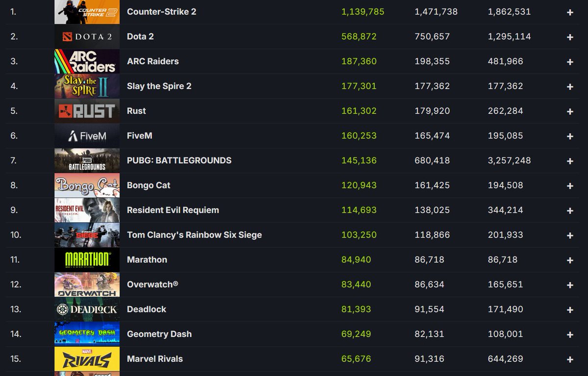Click plus icon in Marvel Rivals row
The height and width of the screenshot is (376, 588).
coord(570,359)
